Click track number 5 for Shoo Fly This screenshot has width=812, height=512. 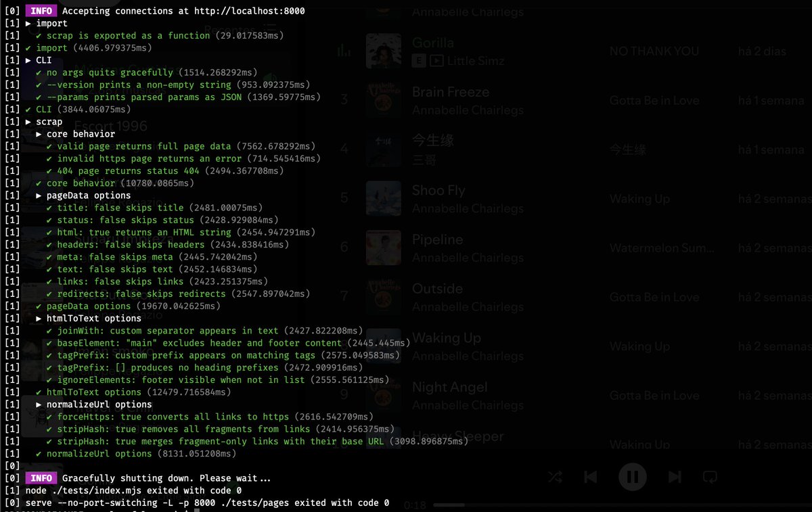344,199
